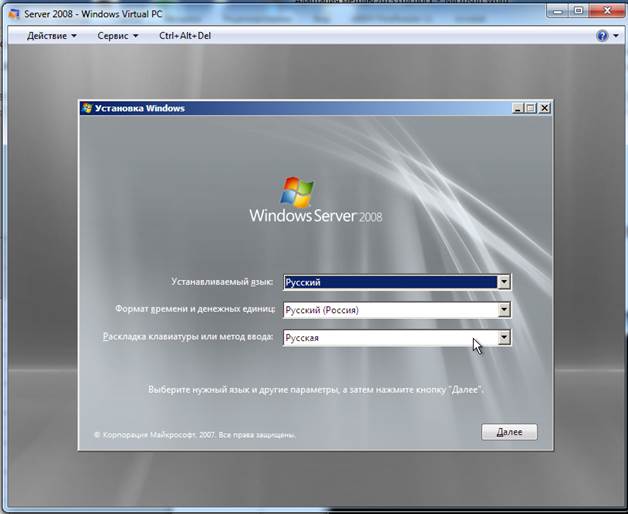Click the Корпорация Майкрософт copyright text
The width and height of the screenshot is (628, 514).
coord(195,435)
